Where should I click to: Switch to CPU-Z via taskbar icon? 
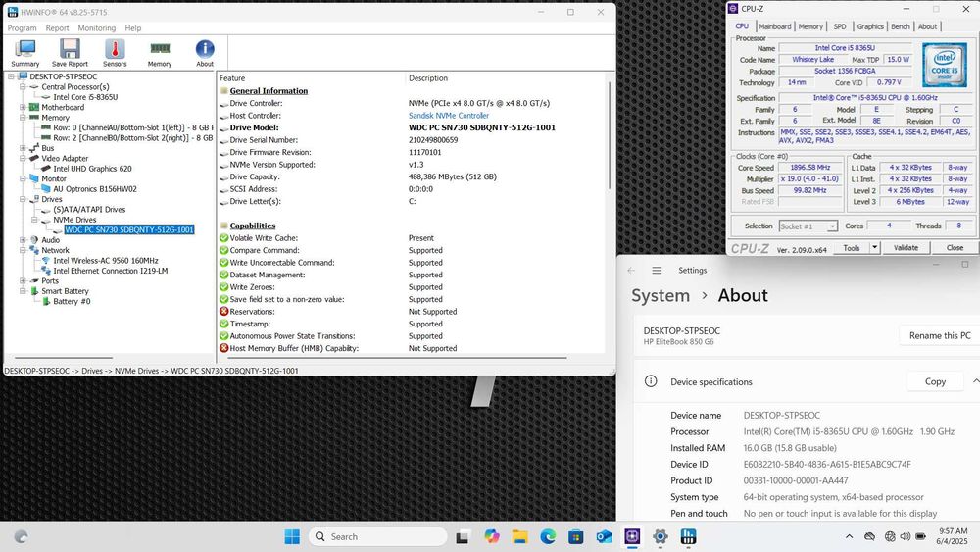(632, 536)
